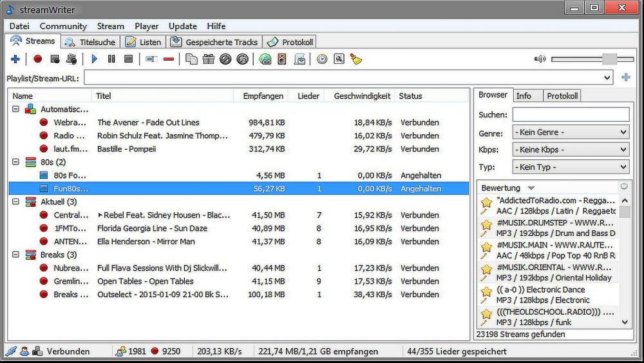Open the Kbps filter dropdown
Viewport: 644px width, 363px height.
point(571,150)
